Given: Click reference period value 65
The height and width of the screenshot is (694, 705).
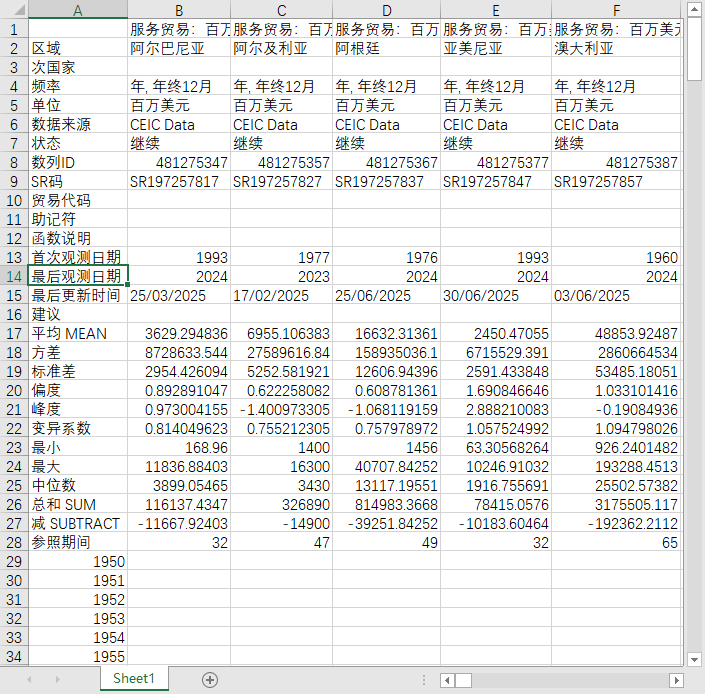Looking at the screenshot, I should click(x=616, y=542).
